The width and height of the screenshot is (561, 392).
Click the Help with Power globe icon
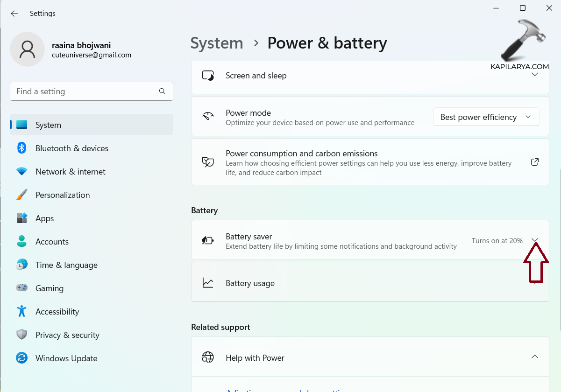point(208,357)
